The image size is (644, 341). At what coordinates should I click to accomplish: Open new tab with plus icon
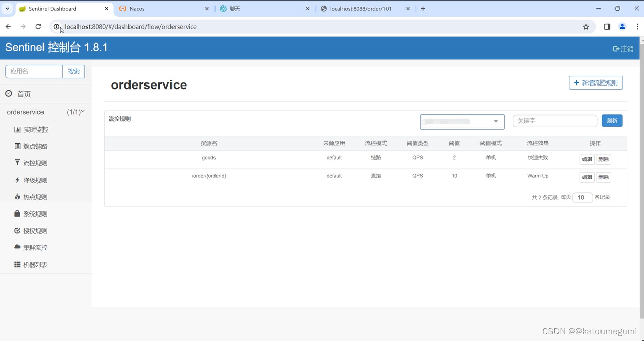coord(423,9)
